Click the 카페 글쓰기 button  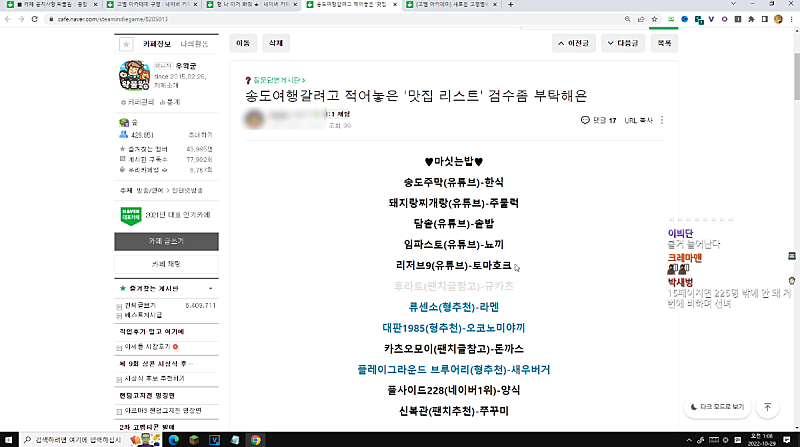[x=166, y=241]
